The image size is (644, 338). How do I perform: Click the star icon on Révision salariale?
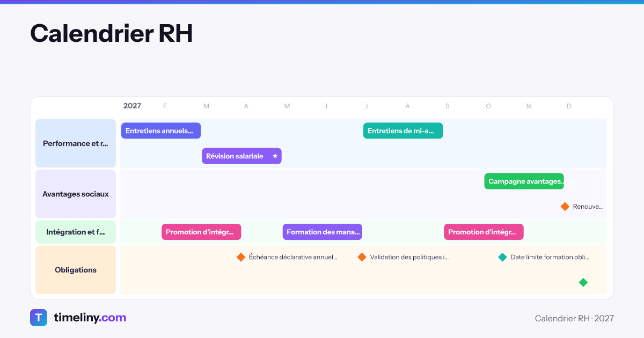pos(275,156)
